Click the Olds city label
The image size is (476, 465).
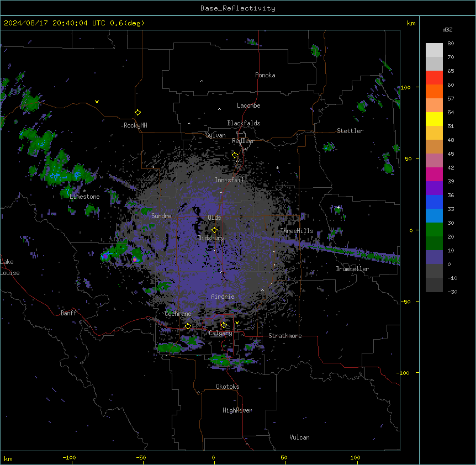point(214,218)
